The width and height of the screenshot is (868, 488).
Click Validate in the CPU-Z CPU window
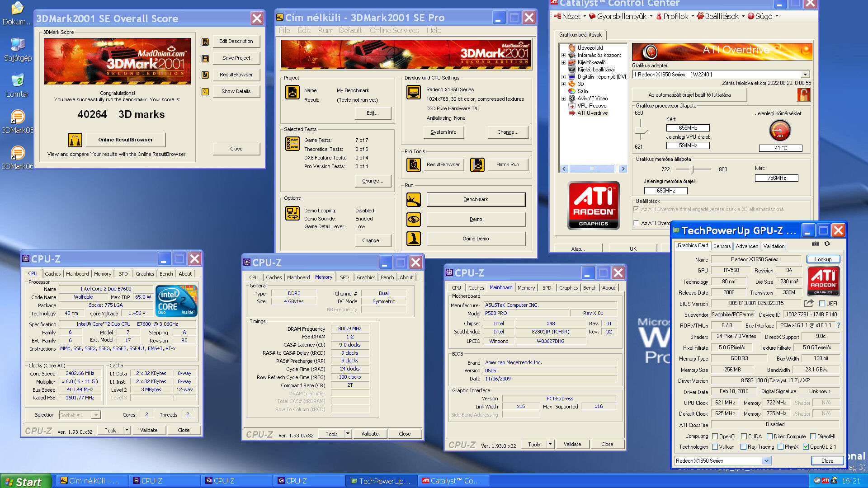pos(149,430)
